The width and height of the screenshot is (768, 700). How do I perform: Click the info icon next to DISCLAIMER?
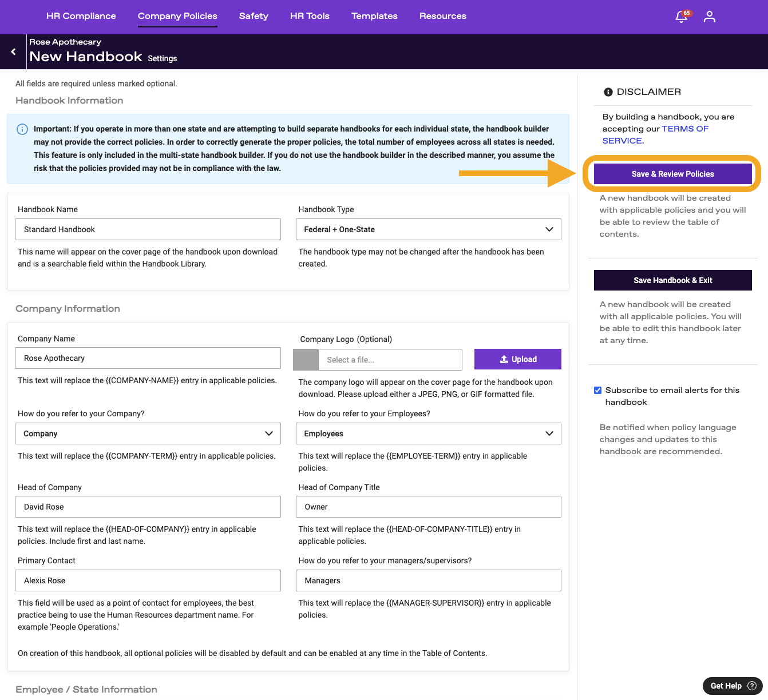tap(608, 92)
